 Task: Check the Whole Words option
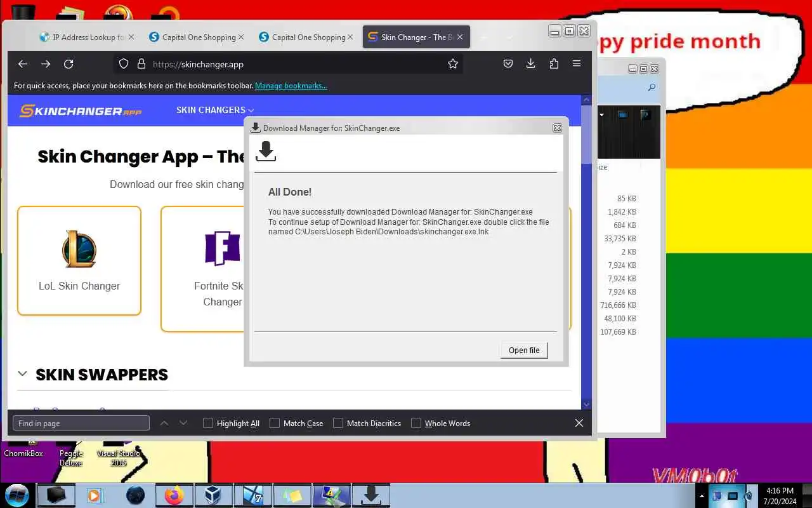416,423
